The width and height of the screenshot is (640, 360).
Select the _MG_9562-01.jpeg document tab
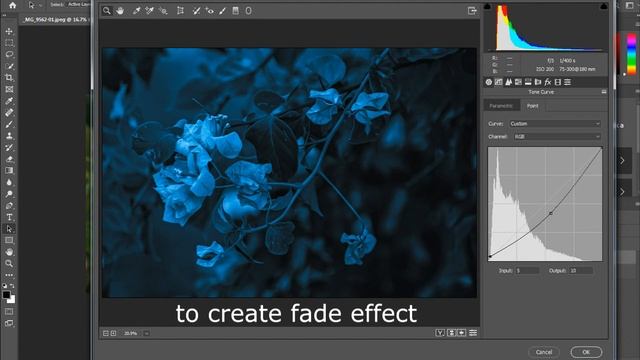[x=55, y=20]
